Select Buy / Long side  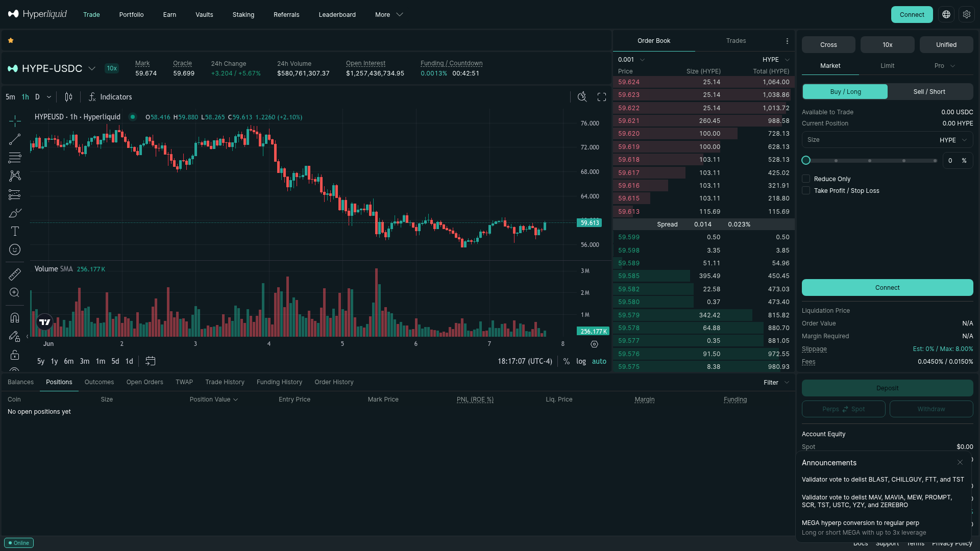click(x=845, y=92)
